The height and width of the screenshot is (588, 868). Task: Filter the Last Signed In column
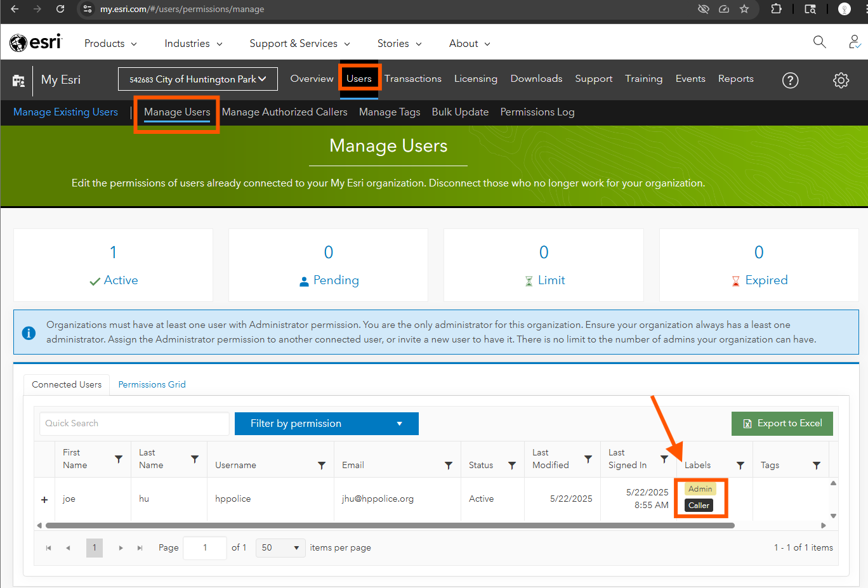point(664,459)
